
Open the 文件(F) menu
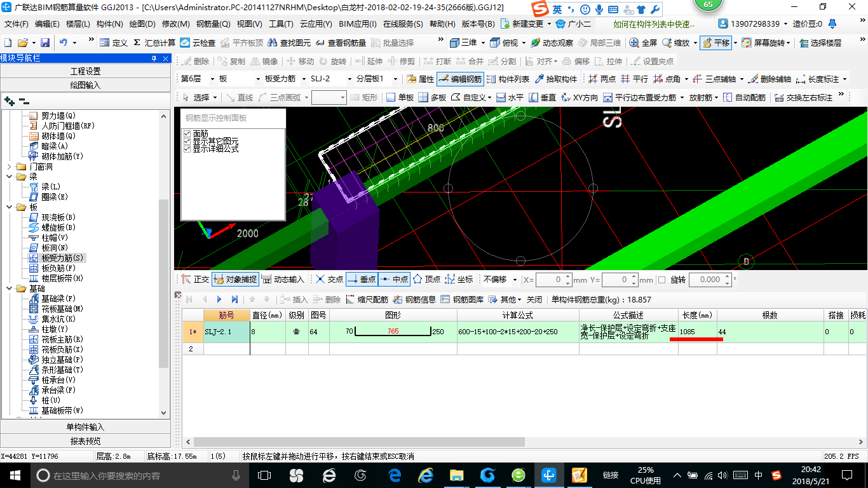[x=17, y=24]
